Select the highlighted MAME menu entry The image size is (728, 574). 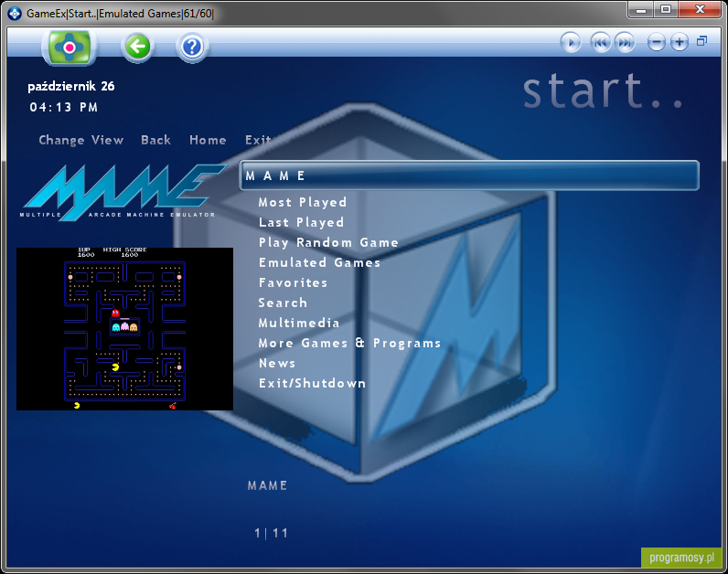pos(469,175)
